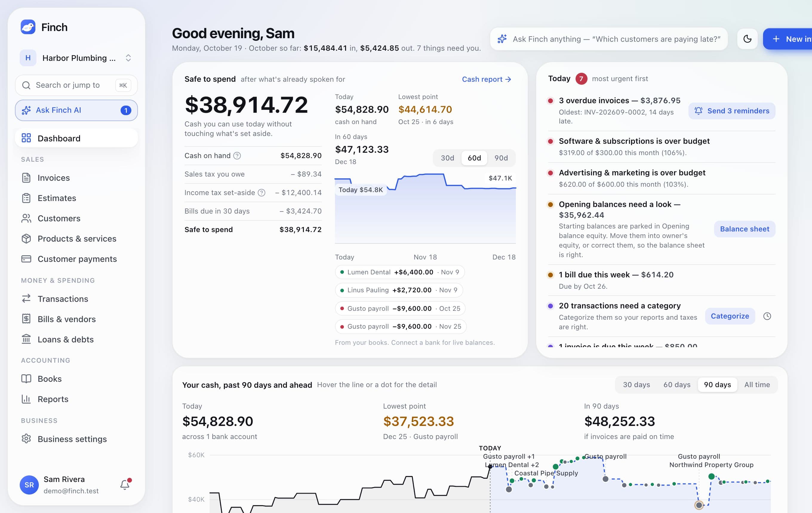Viewport: 812px width, 513px height.
Task: Toggle dark mode moon icon
Action: [747, 39]
